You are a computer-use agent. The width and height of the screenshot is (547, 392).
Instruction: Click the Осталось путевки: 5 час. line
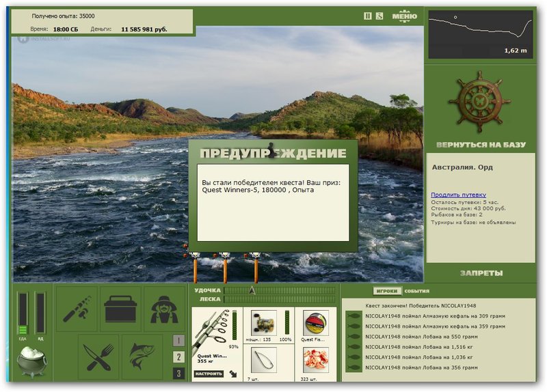click(465, 202)
